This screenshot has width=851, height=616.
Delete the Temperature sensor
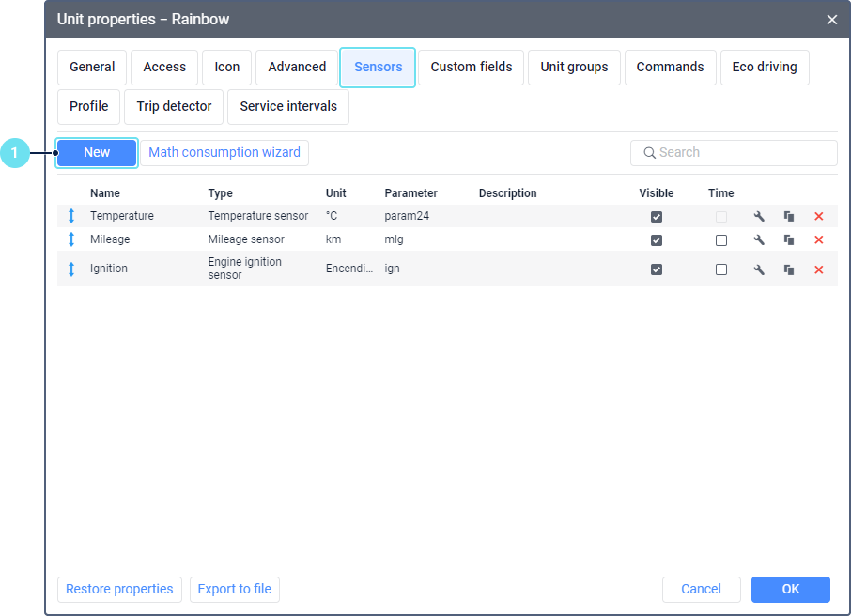(x=818, y=217)
